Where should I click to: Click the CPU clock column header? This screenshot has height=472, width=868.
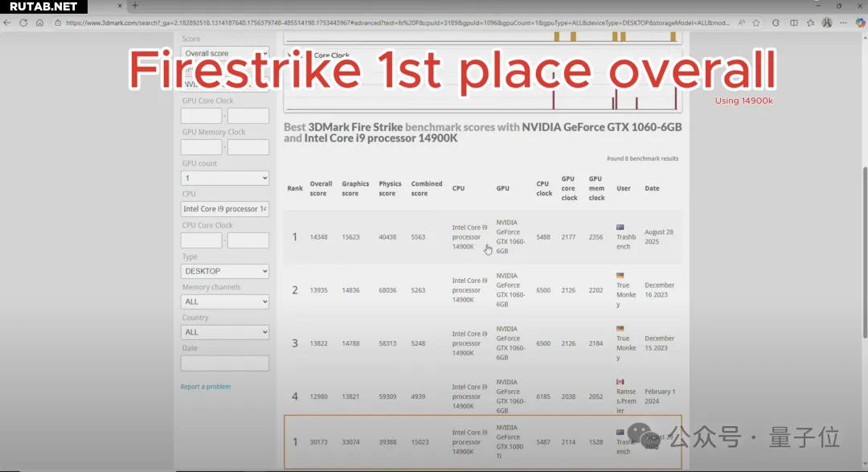(544, 188)
